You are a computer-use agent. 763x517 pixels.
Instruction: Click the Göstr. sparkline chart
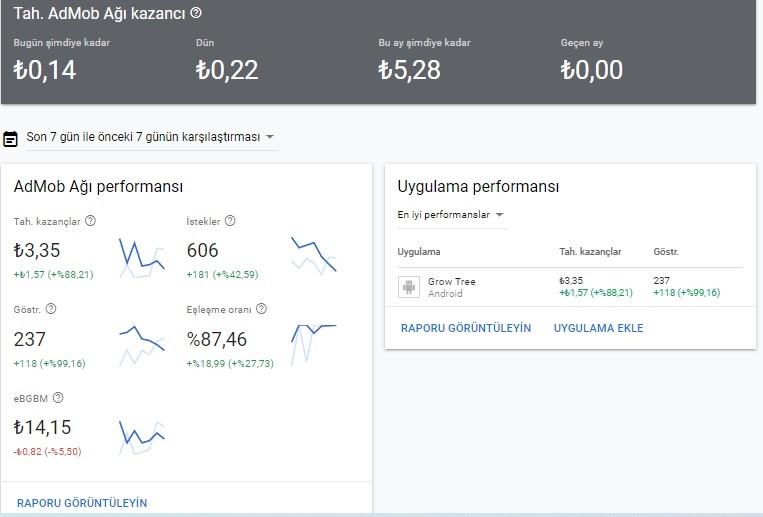(142, 346)
